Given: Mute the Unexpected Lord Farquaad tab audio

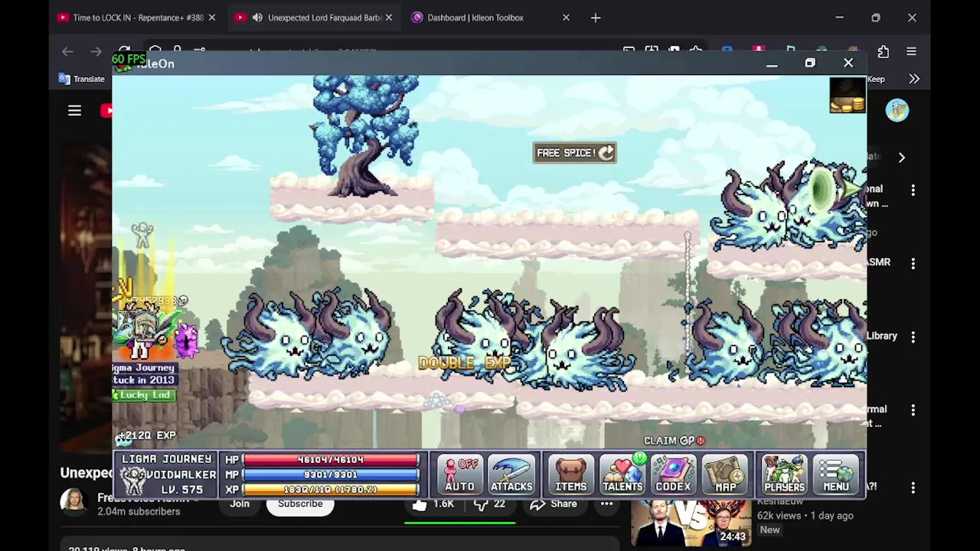Looking at the screenshot, I should pos(258,18).
